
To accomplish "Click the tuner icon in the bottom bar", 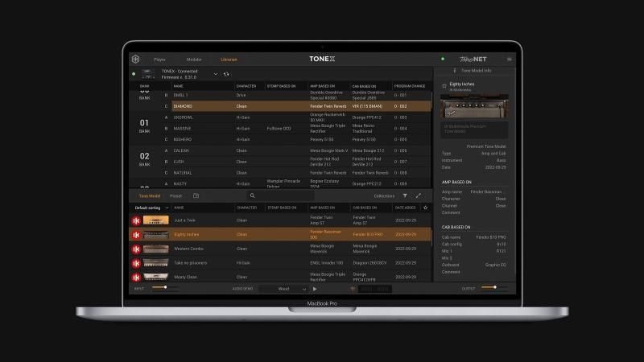I will (353, 289).
